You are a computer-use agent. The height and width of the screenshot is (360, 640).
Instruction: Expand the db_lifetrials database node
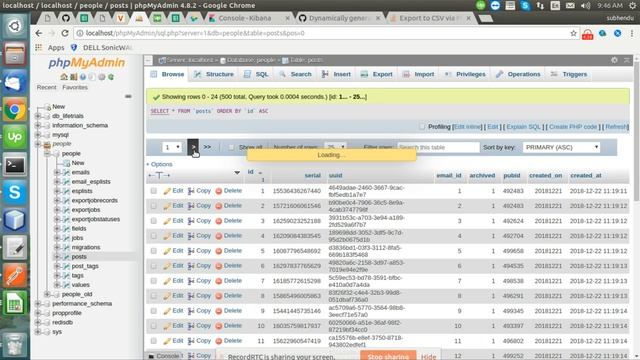tap(38, 116)
